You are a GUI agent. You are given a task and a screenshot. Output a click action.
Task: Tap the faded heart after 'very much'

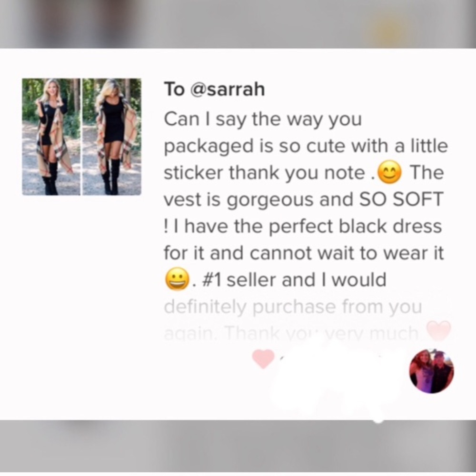[x=439, y=331]
